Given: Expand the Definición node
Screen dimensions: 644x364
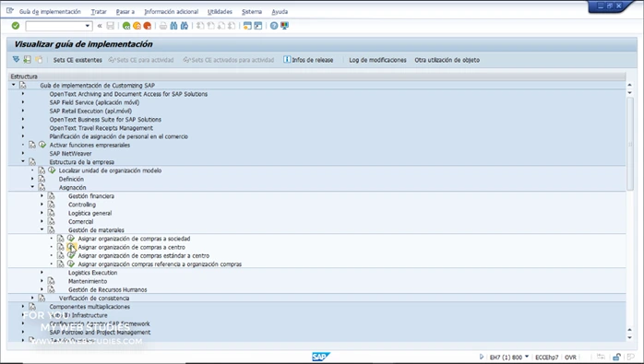Looking at the screenshot, I should coord(32,179).
